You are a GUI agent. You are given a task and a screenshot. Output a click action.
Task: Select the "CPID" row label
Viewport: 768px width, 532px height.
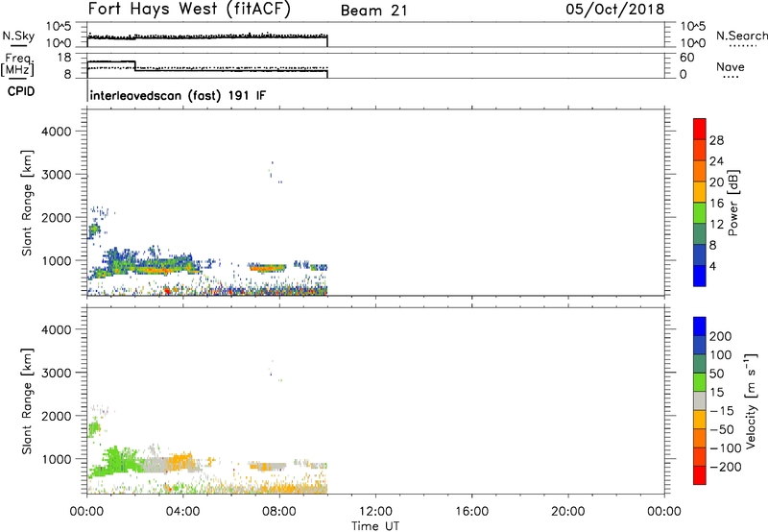[21, 91]
